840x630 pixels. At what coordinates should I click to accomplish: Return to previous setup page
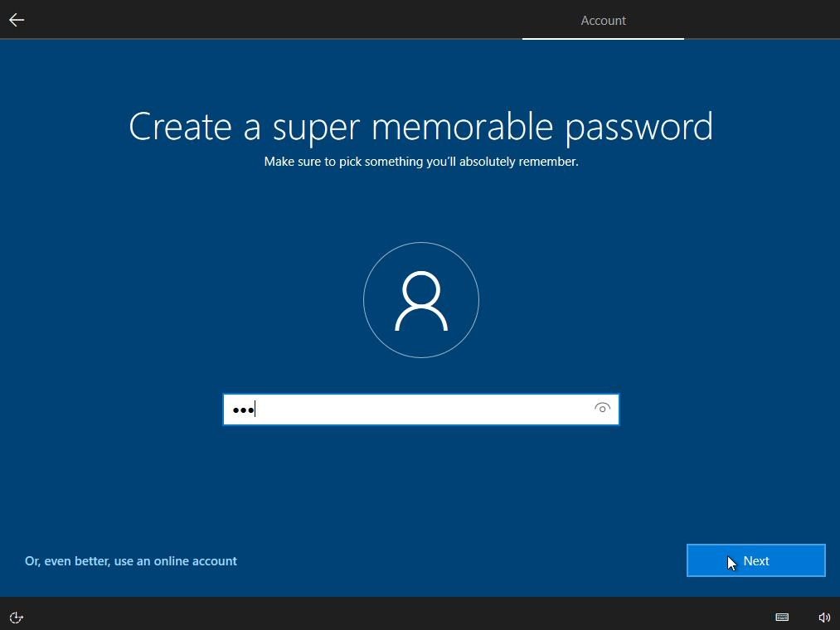[17, 20]
